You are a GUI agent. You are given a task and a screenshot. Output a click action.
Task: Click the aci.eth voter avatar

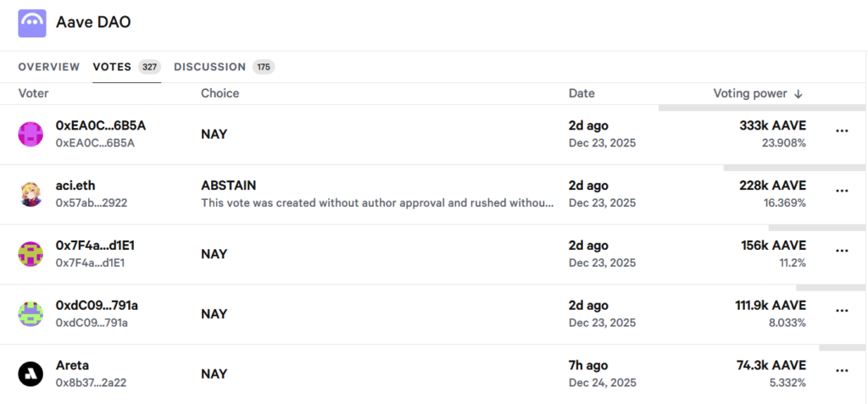31,194
